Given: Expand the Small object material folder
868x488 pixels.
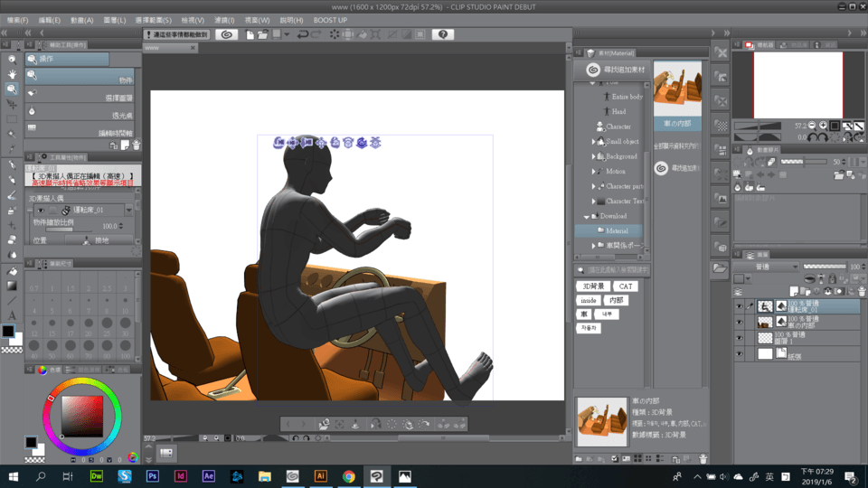Looking at the screenshot, I should (594, 142).
